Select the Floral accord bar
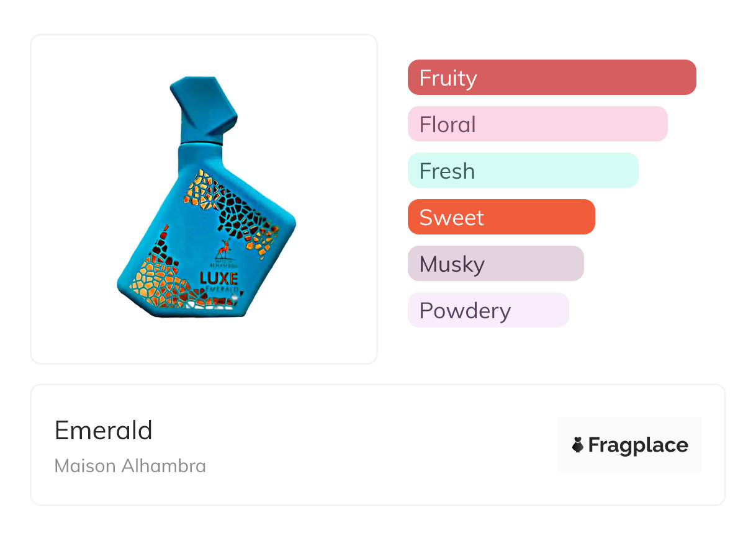Screen dimensions: 756x536 click(537, 124)
